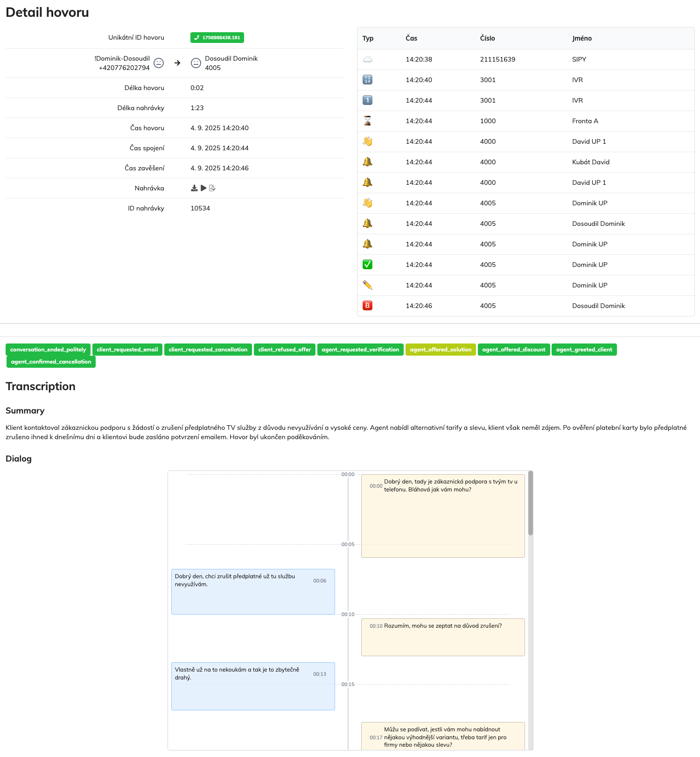Click the conversation_ended_politely tag

[x=48, y=350]
